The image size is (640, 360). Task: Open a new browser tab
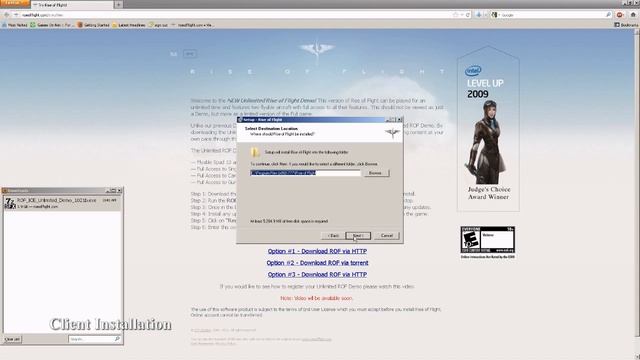(x=118, y=5)
